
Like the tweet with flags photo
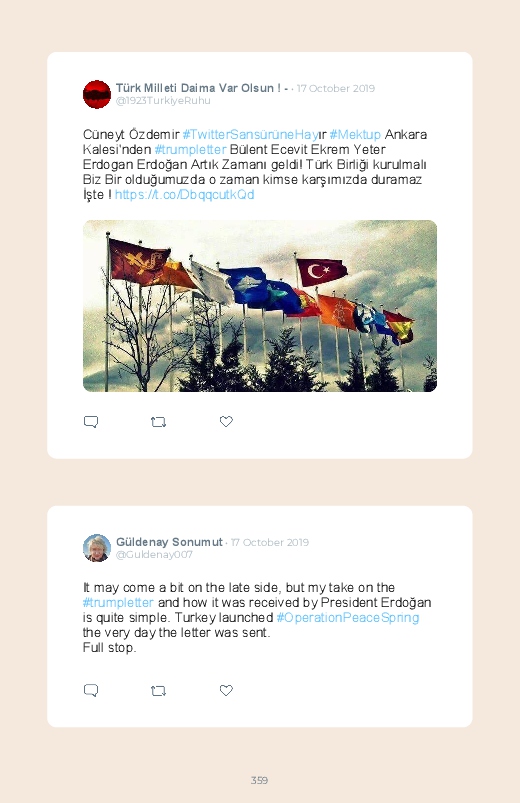click(226, 421)
